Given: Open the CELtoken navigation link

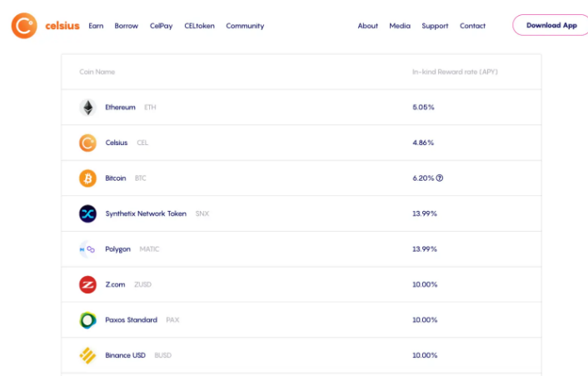Looking at the screenshot, I should point(199,26).
